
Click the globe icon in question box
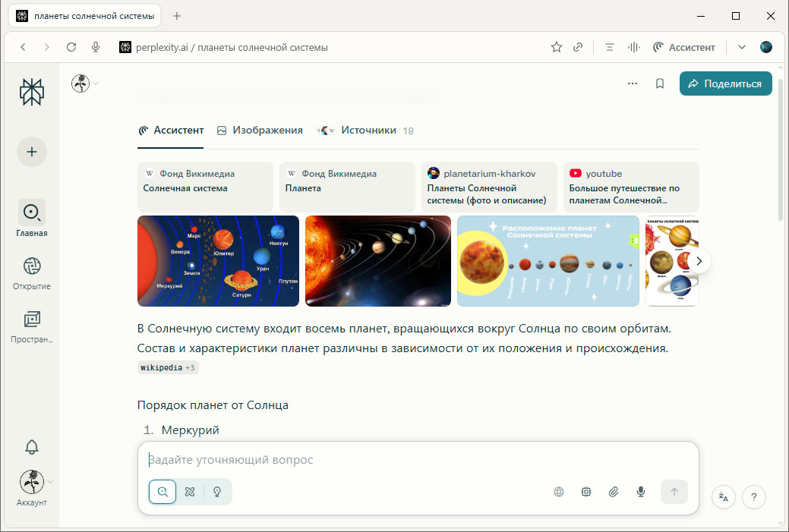pyautogui.click(x=559, y=492)
